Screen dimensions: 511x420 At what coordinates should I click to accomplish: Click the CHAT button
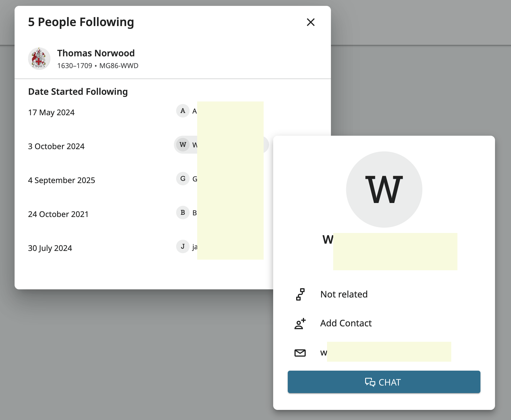click(384, 382)
